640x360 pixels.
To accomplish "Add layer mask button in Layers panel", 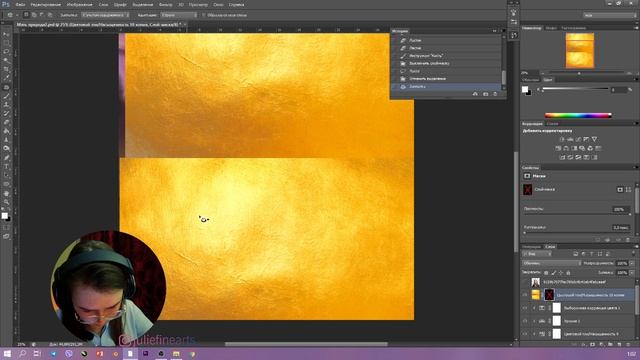I will click(592, 344).
